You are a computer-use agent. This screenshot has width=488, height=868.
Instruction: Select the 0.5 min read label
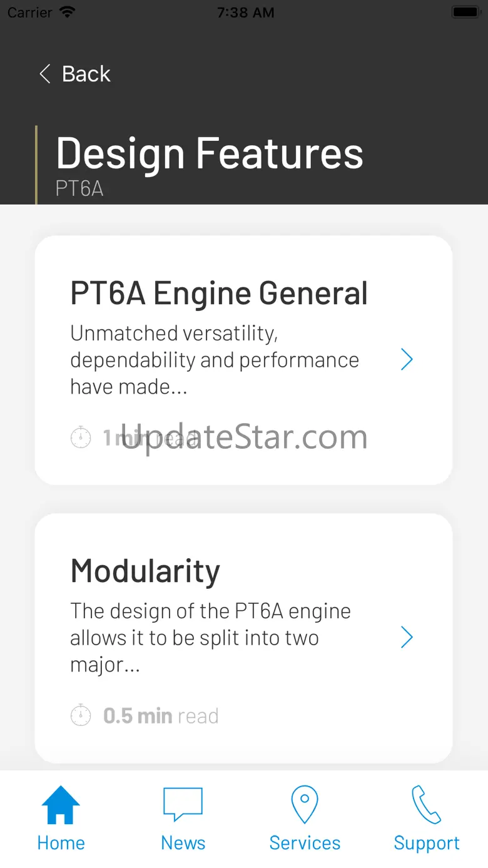click(x=161, y=715)
